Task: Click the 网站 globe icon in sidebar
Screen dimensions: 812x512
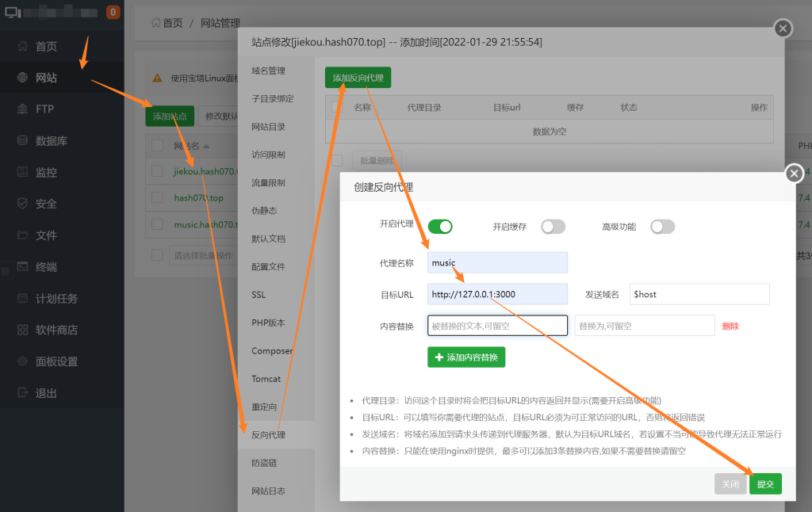Action: pyautogui.click(x=22, y=78)
